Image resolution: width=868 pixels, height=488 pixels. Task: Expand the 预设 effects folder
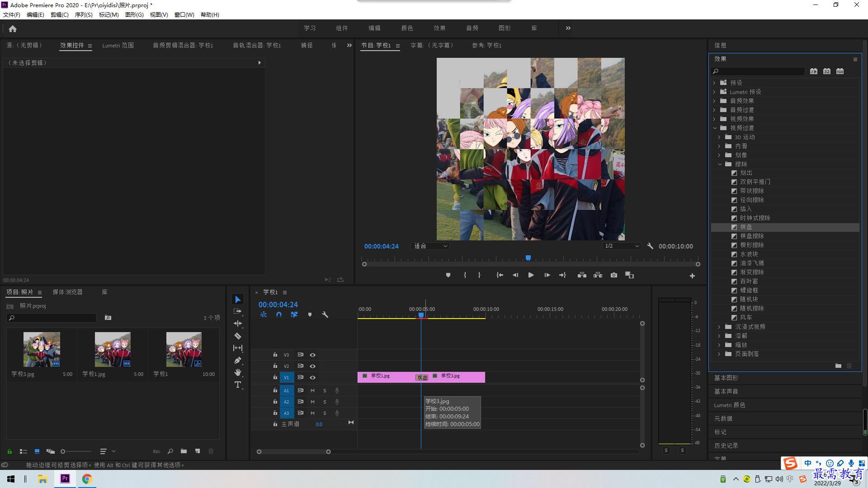coord(715,83)
